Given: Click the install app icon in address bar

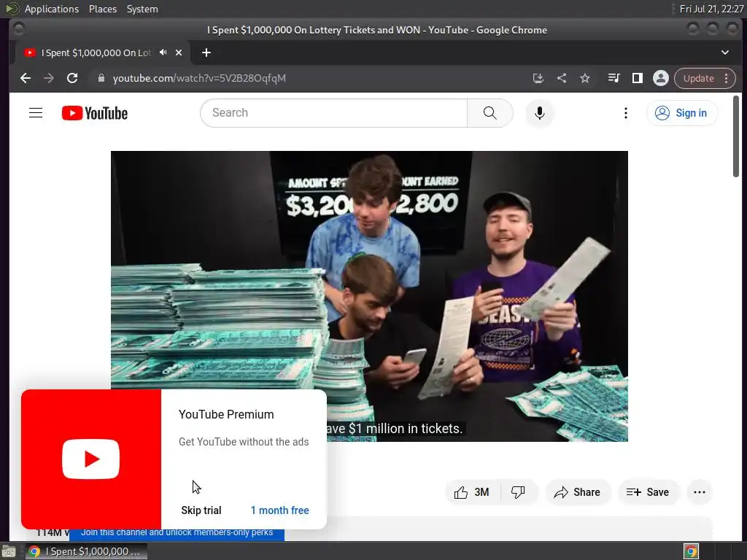Looking at the screenshot, I should pos(538,78).
